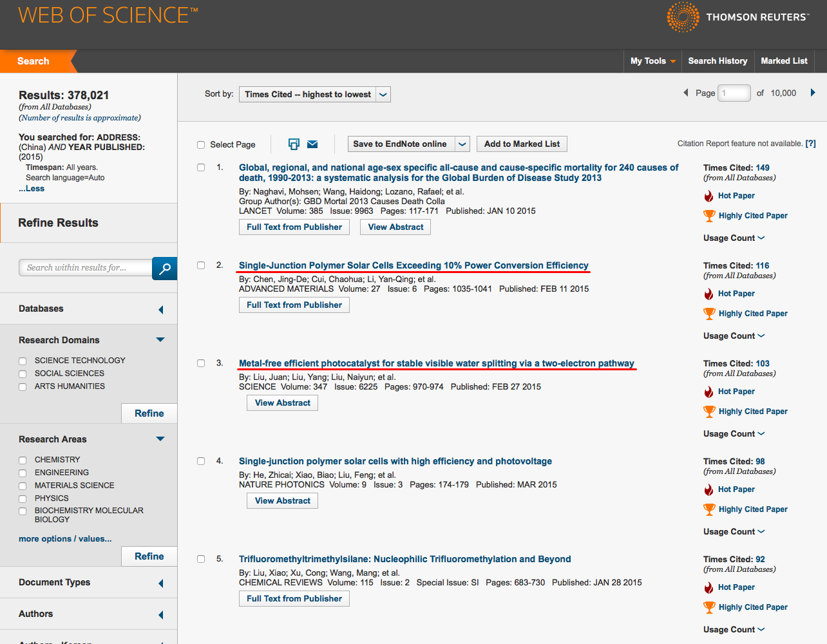
Task: Enable the SCIENCE TECHNOLOGY domain checkbox
Action: 23,361
